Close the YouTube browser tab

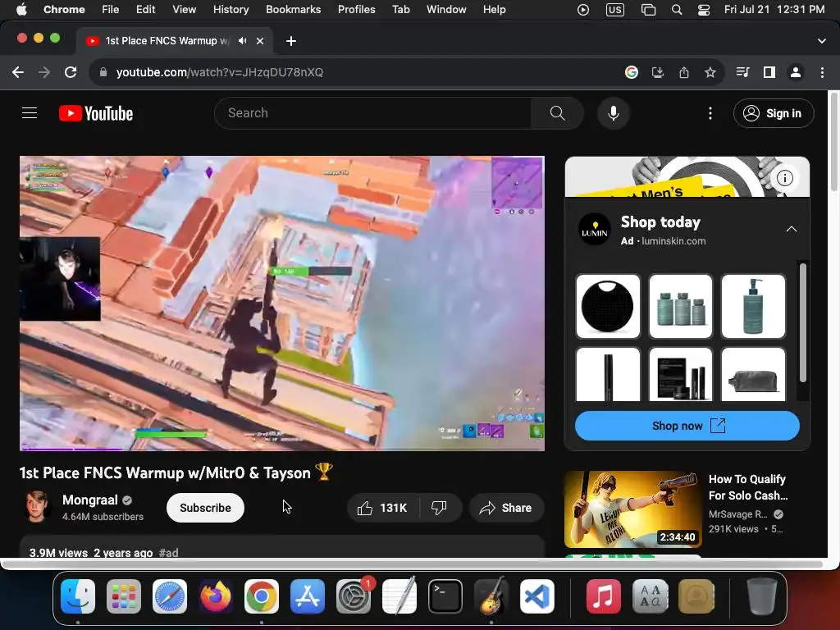260,41
